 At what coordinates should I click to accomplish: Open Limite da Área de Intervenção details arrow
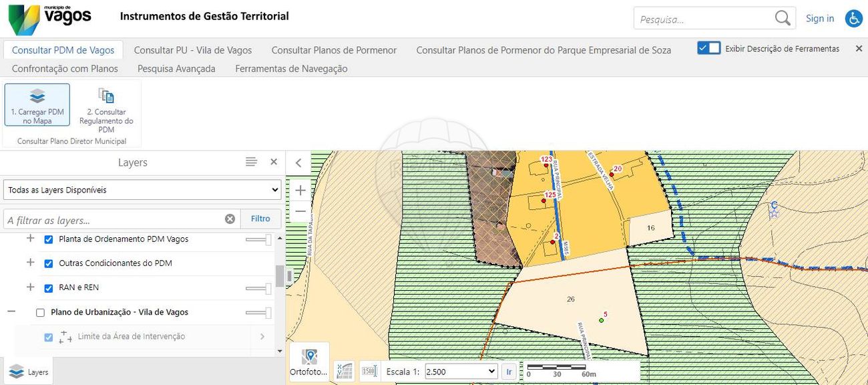point(262,337)
